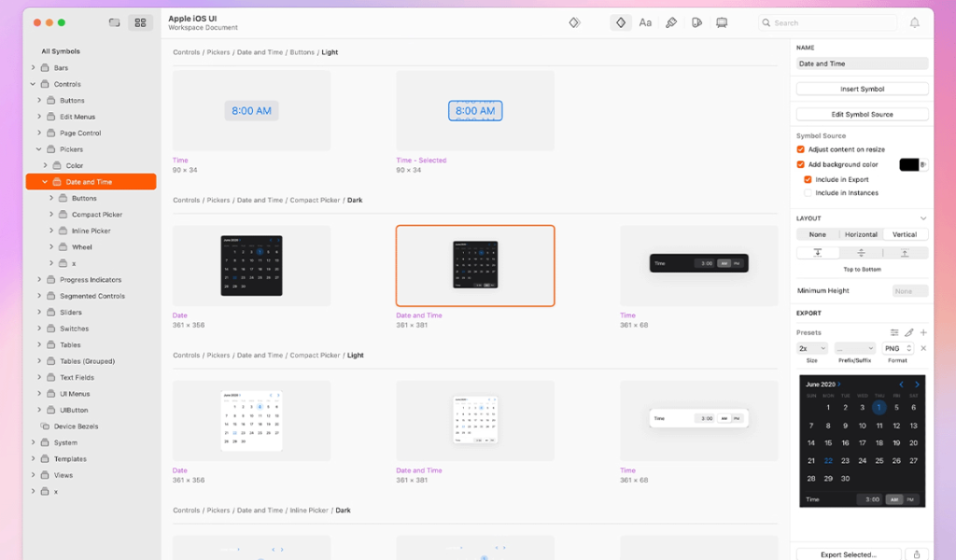Select the center layout alignment icon
This screenshot has height=560, width=956.
(861, 253)
